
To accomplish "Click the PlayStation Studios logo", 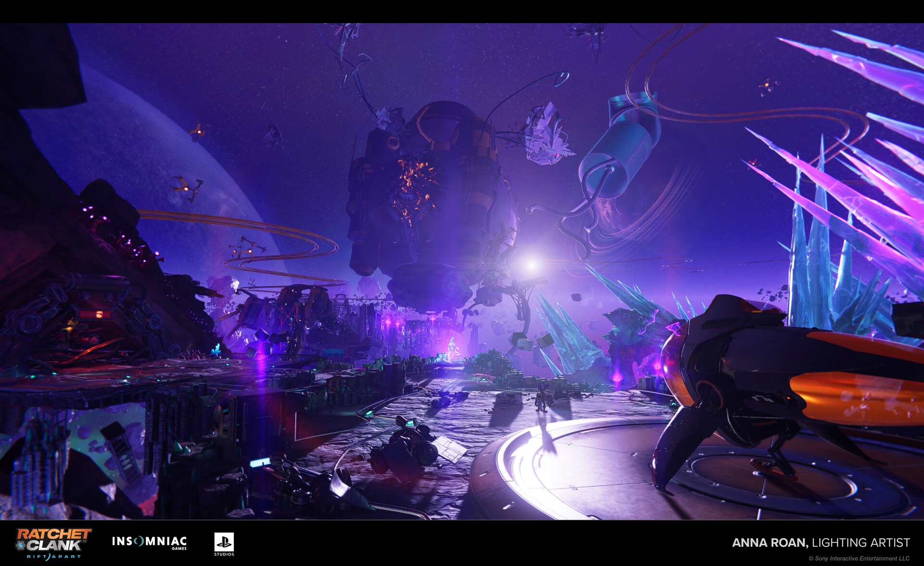I will tap(224, 544).
